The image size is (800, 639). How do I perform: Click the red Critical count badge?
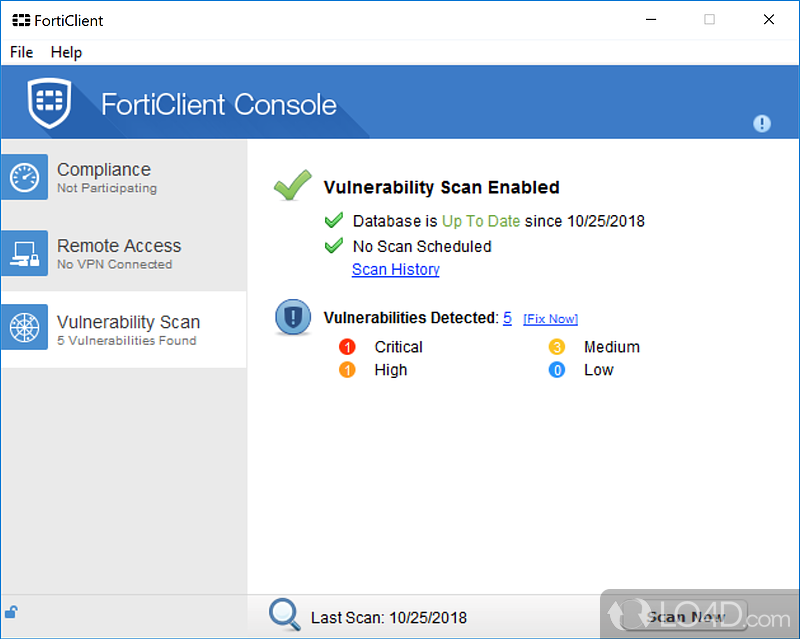(x=348, y=347)
